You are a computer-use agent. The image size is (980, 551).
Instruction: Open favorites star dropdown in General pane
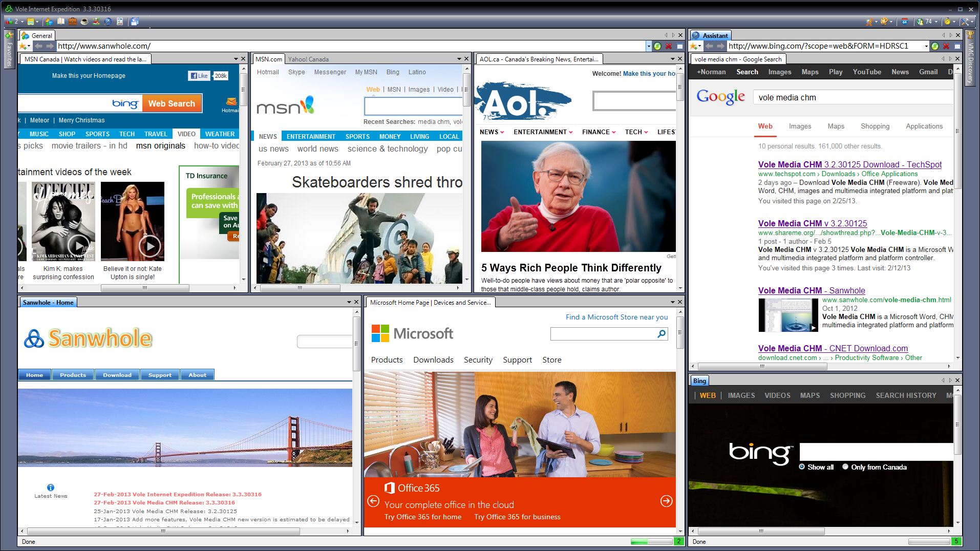click(29, 47)
